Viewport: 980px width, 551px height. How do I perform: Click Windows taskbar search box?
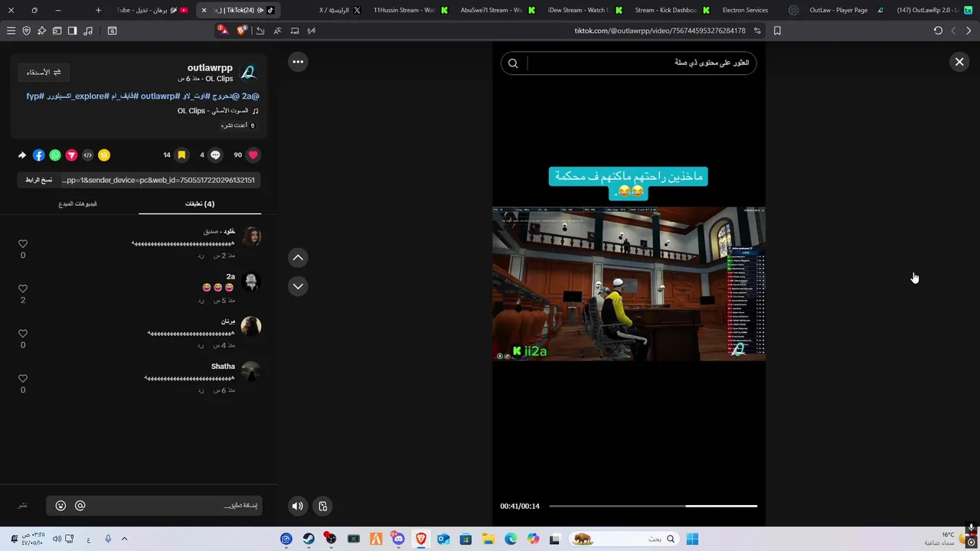(x=625, y=539)
